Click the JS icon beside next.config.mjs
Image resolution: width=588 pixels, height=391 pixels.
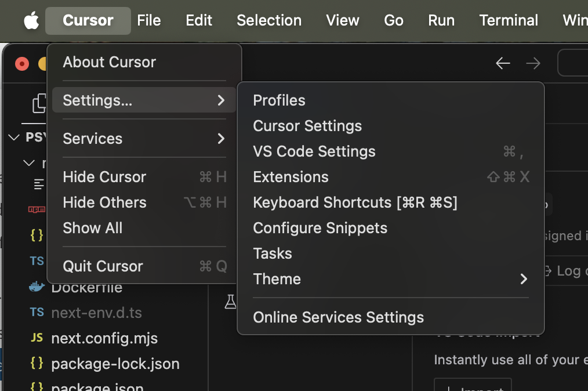click(x=36, y=338)
